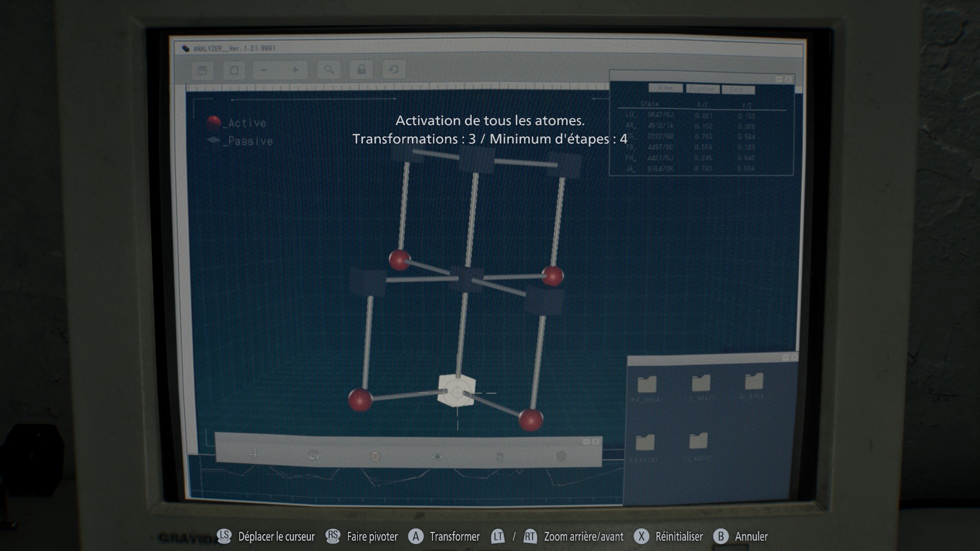
Task: Select the 3D cube view tool
Action: tap(375, 456)
